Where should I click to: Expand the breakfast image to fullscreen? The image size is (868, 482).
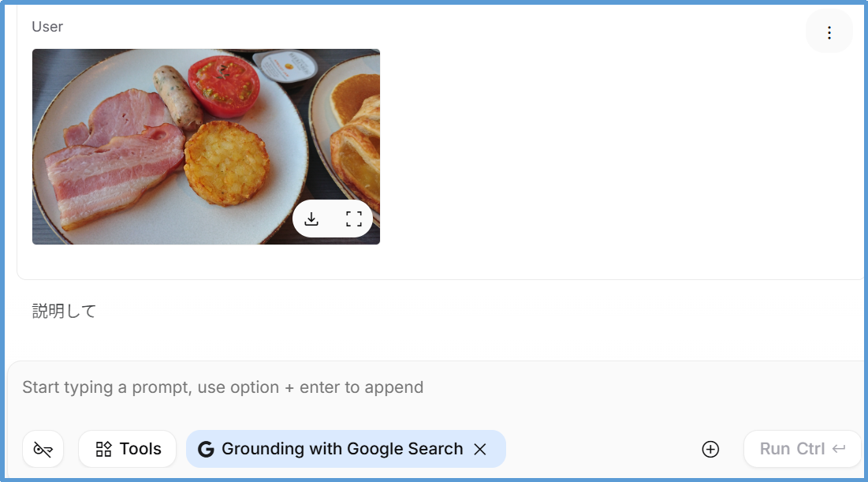point(354,219)
